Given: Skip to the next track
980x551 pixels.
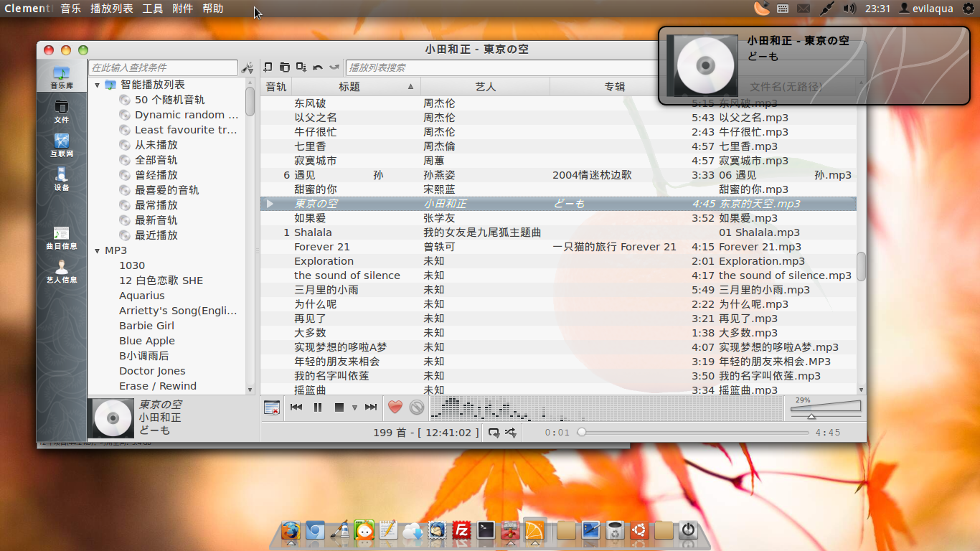Looking at the screenshot, I should [371, 408].
